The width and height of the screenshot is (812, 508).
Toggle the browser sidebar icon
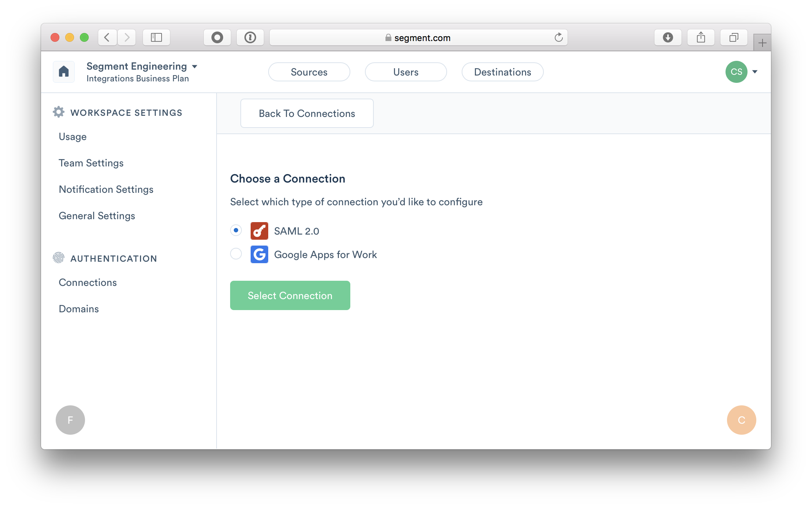click(x=156, y=37)
